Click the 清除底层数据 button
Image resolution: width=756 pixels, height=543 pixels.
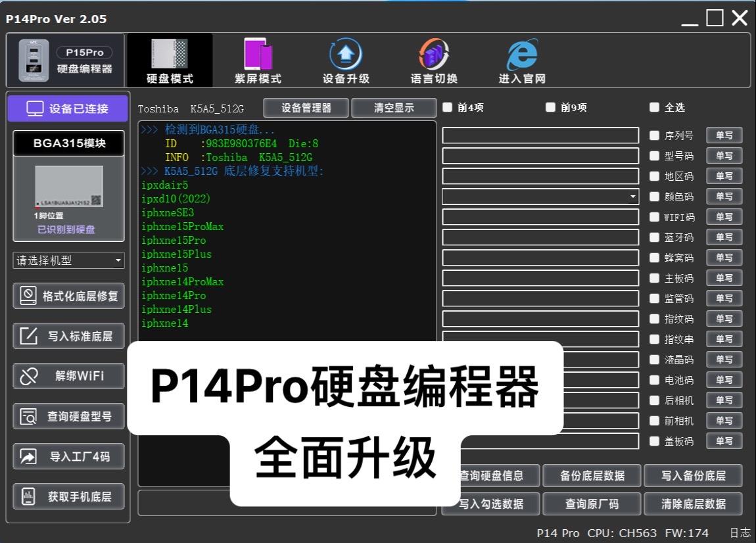pos(694,504)
